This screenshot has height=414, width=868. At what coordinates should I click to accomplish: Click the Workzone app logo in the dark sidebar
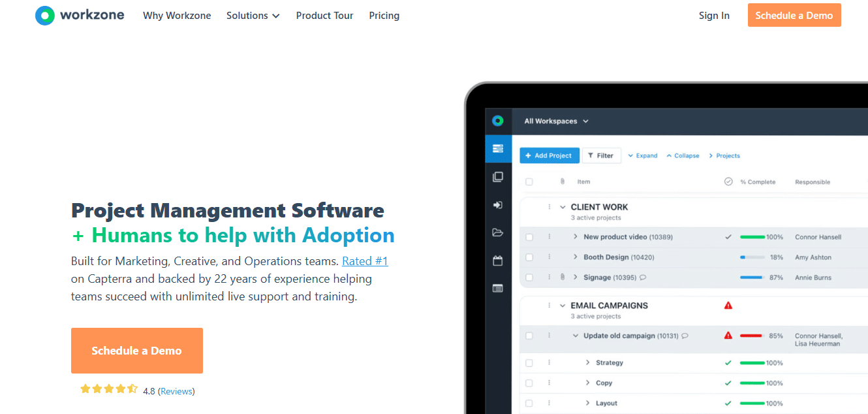[x=498, y=121]
